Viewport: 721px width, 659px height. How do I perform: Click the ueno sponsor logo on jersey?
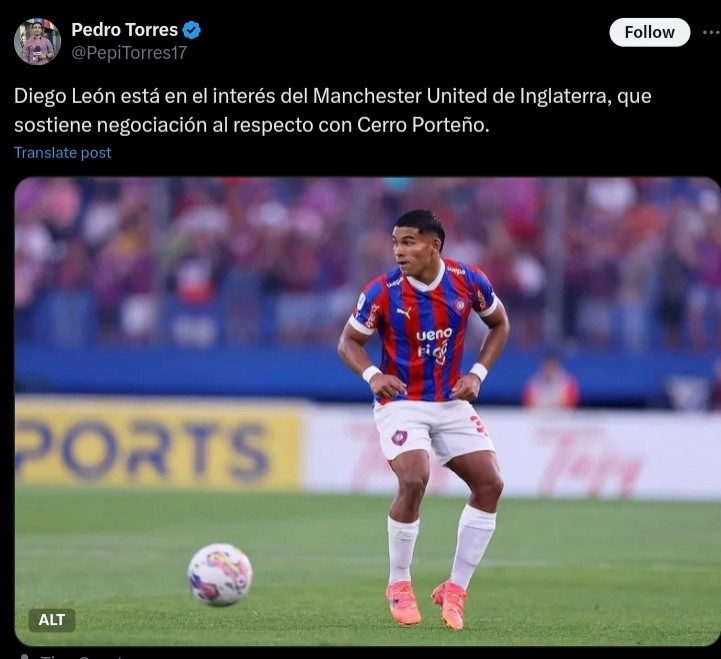pos(434,334)
